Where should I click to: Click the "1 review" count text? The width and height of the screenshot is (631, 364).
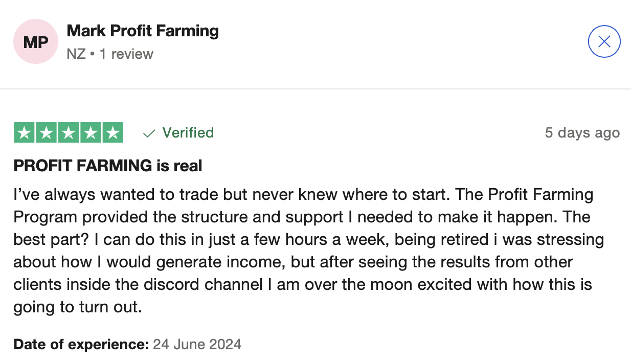pos(126,54)
